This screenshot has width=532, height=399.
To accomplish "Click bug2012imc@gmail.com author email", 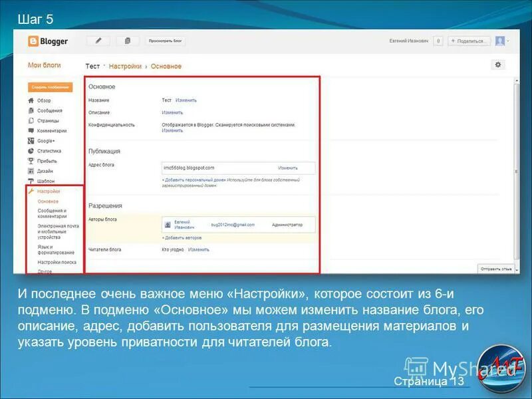I will click(233, 225).
